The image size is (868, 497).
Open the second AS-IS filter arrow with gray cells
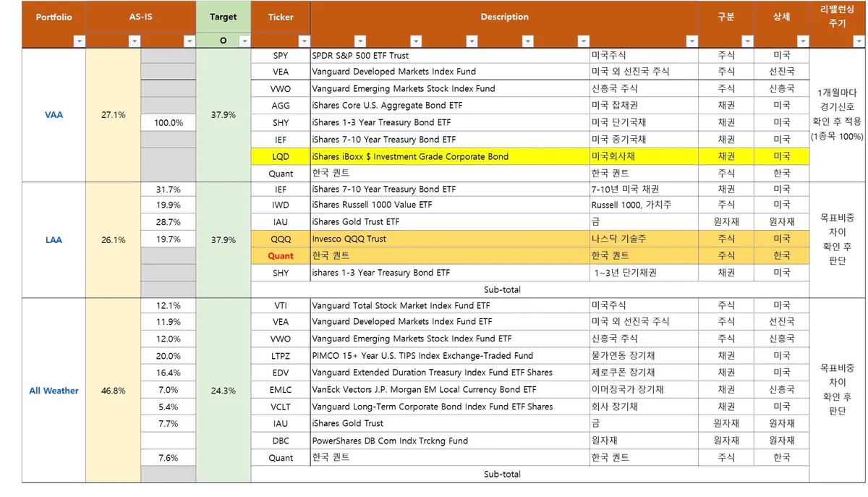(x=189, y=41)
